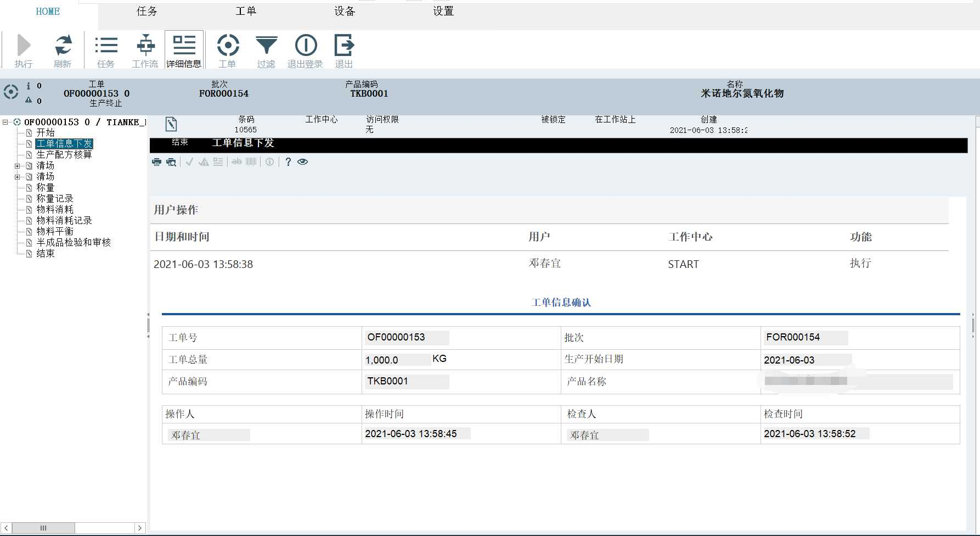980x536 pixels.
Task: Click the left arrow of tree horizontal scrollbar
Action: coord(7,528)
